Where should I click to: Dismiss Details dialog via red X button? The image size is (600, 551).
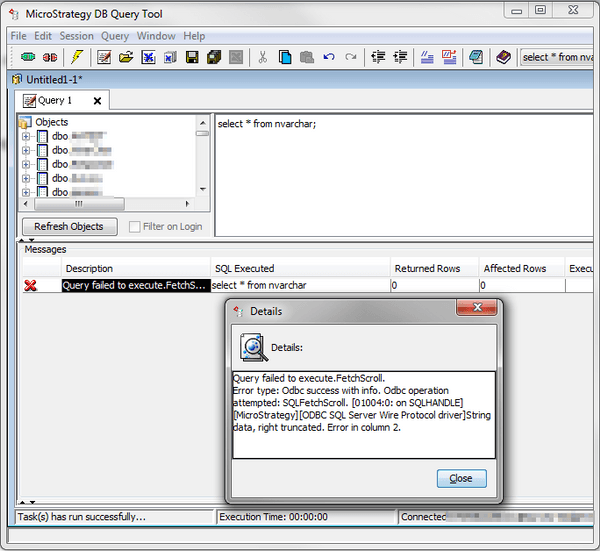tap(477, 307)
